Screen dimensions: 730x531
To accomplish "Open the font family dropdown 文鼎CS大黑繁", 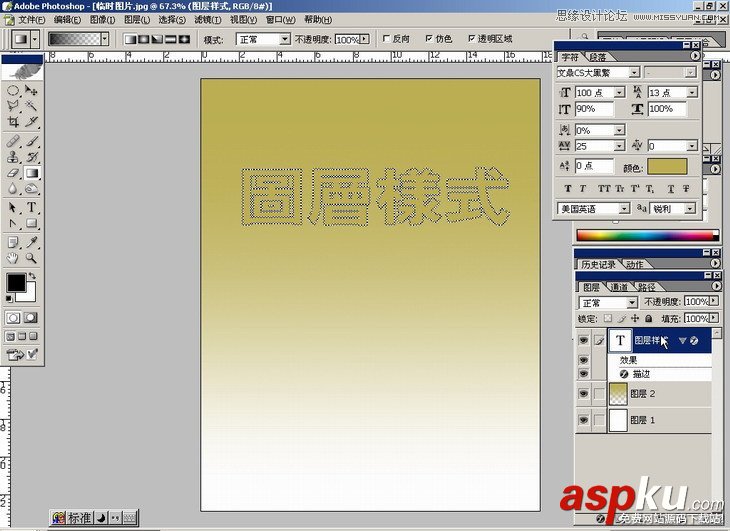I will pos(634,73).
